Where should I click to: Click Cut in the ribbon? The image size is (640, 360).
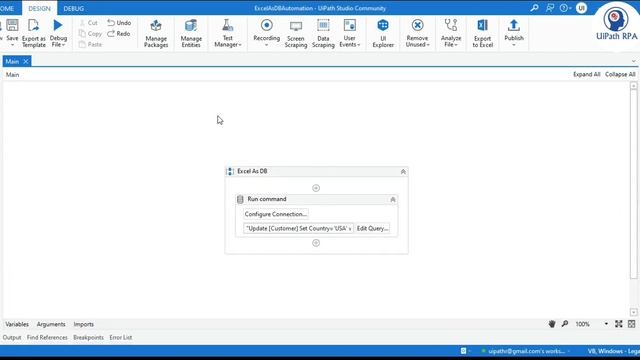click(89, 23)
